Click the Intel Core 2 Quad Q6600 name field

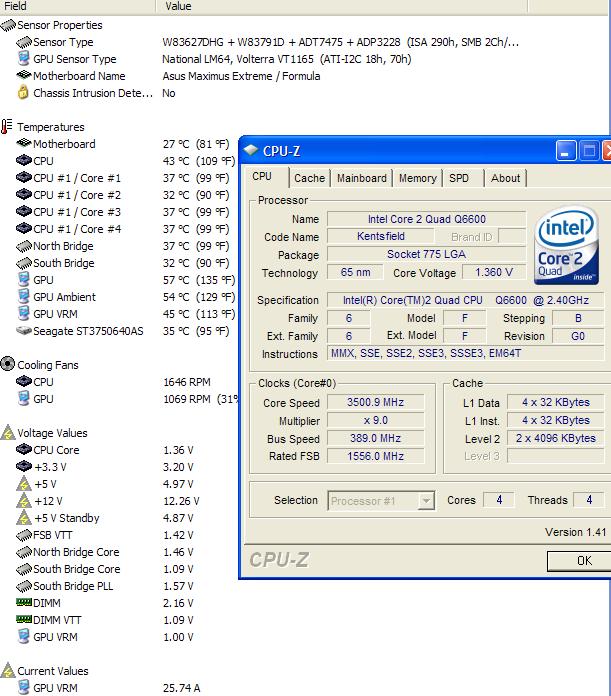coord(426,219)
